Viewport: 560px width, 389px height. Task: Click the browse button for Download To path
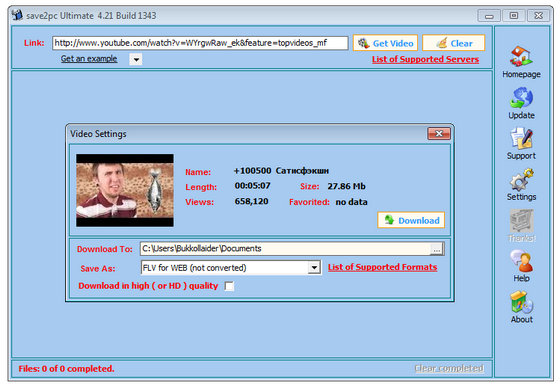[437, 249]
